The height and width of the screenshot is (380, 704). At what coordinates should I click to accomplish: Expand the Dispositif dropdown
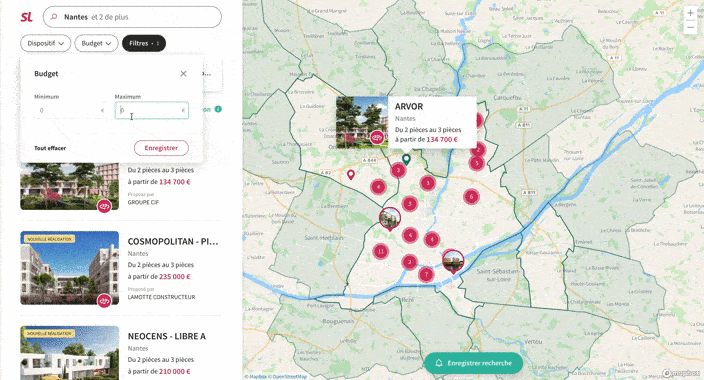(x=45, y=43)
